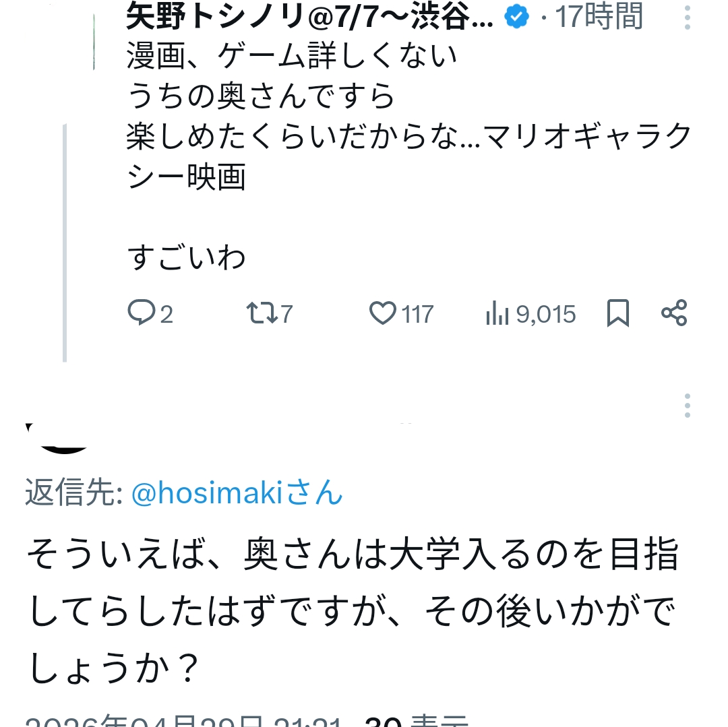Bookmark the マリオギャラクシー映画 post
The height and width of the screenshot is (727, 728).
tap(618, 313)
